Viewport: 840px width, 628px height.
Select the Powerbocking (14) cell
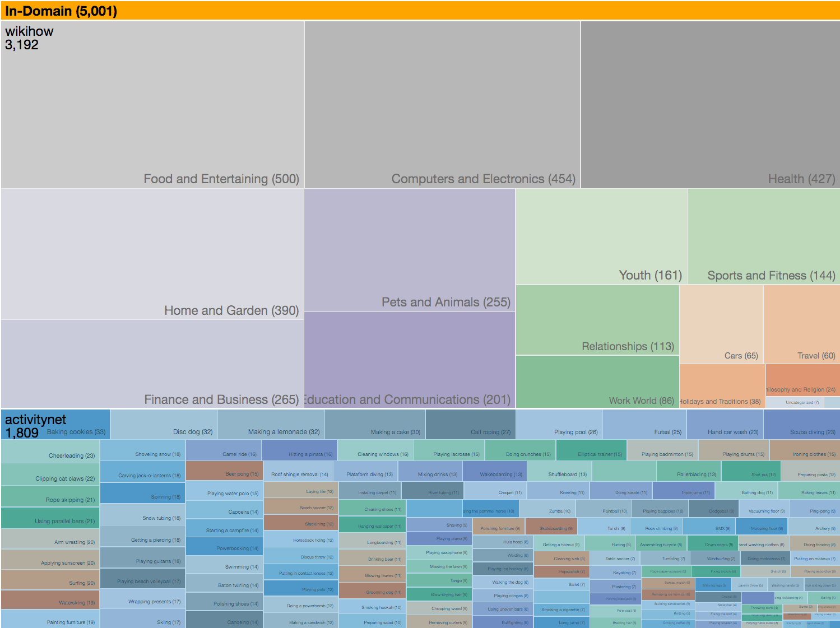point(224,546)
